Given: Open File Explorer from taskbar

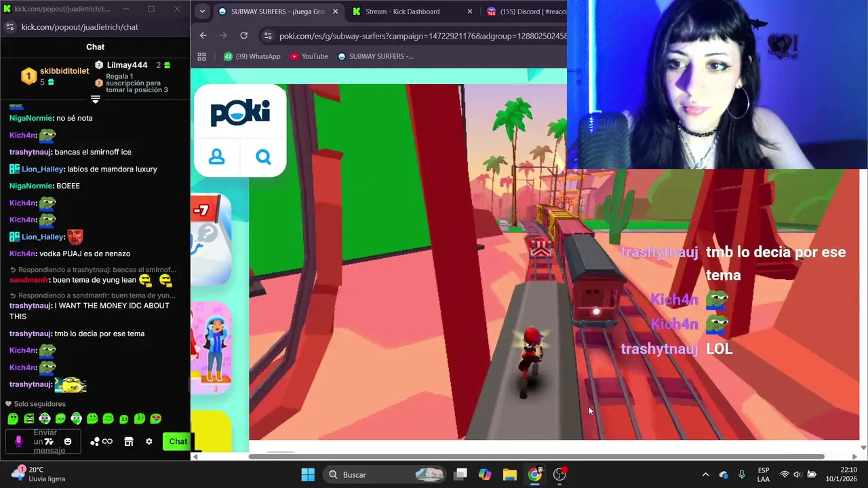Looking at the screenshot, I should [x=509, y=474].
